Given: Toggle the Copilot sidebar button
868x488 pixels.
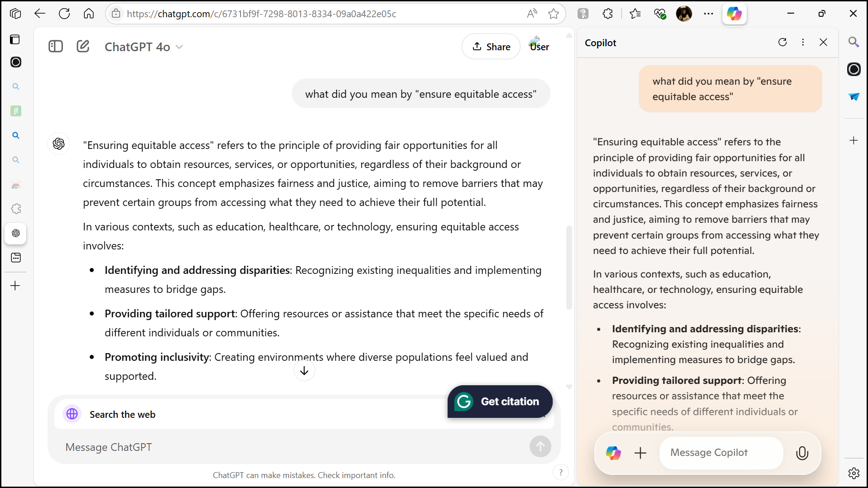Looking at the screenshot, I should (734, 14).
